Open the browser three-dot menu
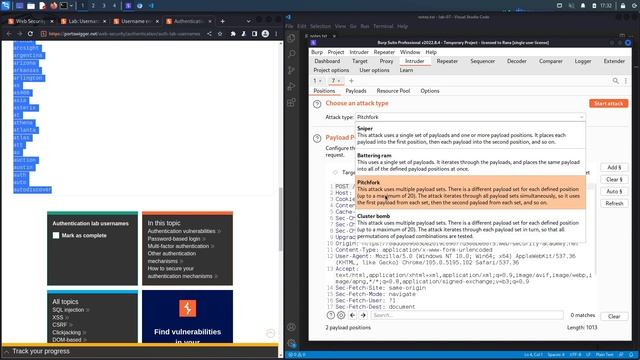 coord(276,34)
